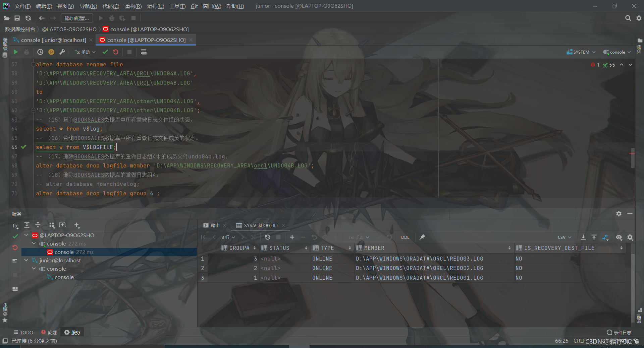This screenshot has height=348, width=644.
Task: Hide Services panel with minus icon
Action: 630,214
